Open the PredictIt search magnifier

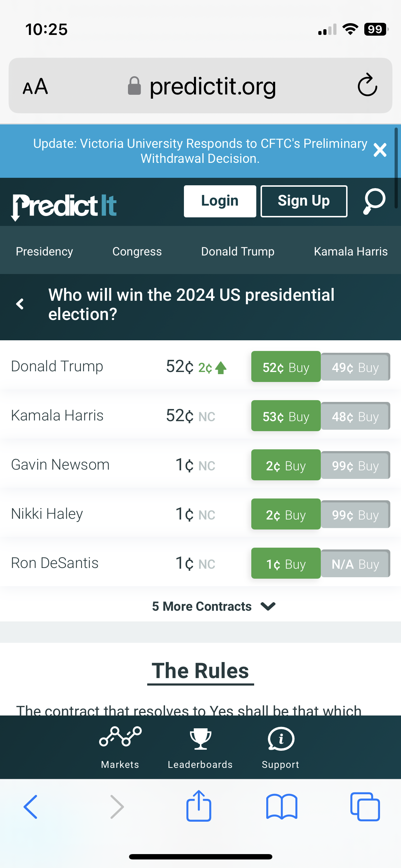[374, 201]
